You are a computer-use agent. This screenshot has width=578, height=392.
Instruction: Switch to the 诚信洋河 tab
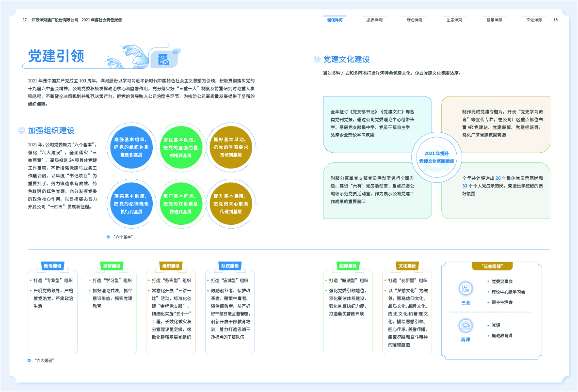[335, 20]
